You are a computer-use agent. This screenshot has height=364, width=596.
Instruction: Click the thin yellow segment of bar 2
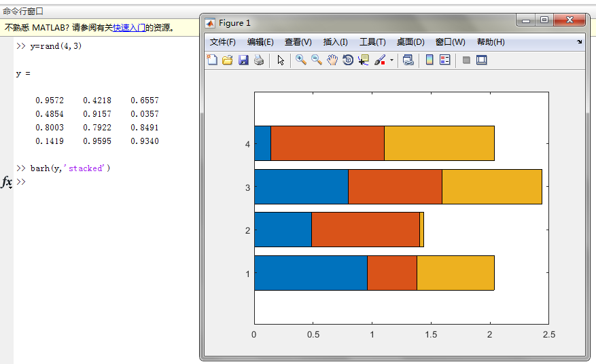click(421, 230)
